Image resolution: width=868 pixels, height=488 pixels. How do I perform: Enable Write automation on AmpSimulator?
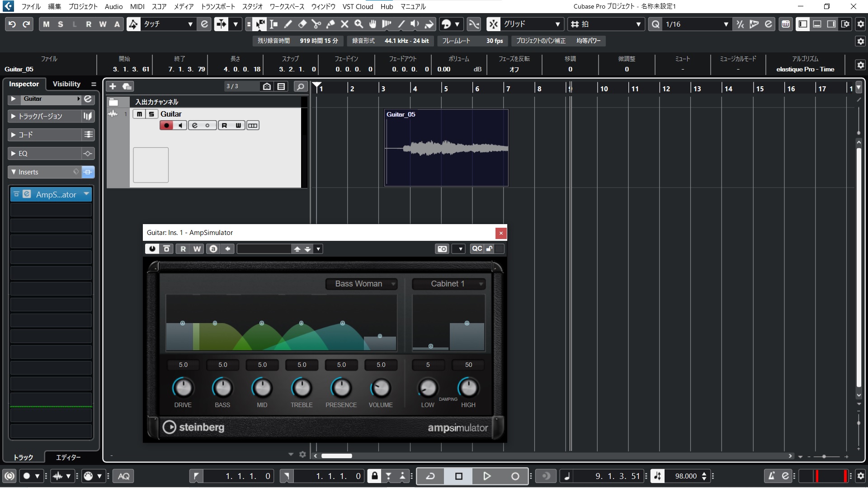pyautogui.click(x=196, y=249)
